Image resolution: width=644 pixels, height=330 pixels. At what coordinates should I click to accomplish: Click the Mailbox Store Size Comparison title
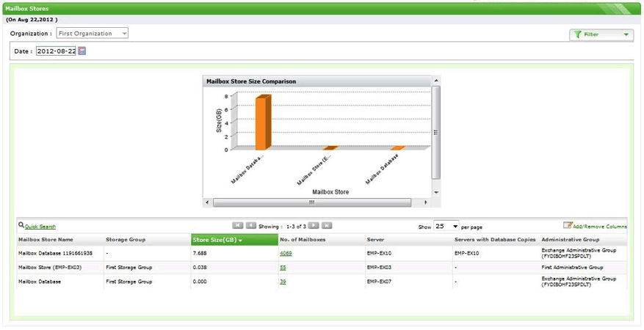click(x=251, y=81)
